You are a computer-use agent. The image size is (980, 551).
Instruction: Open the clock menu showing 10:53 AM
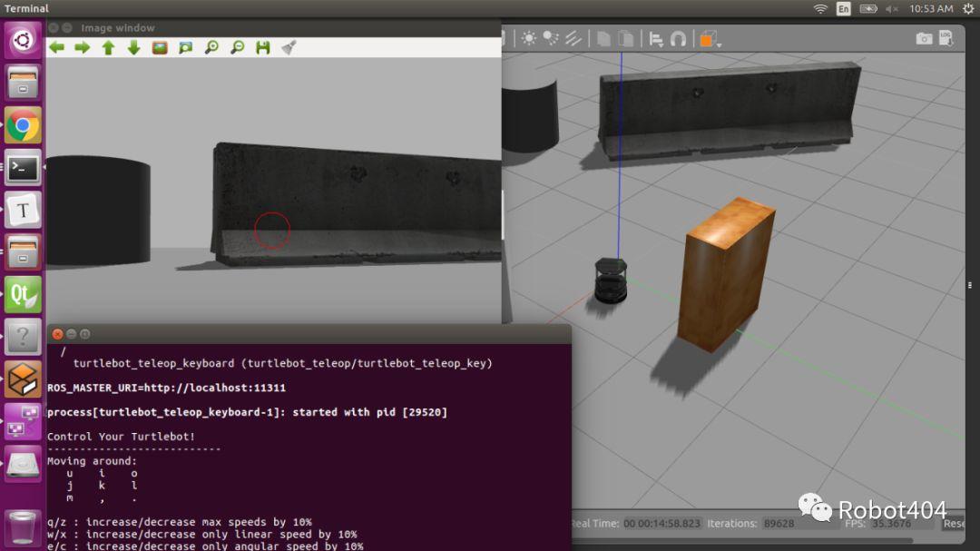coord(931,8)
